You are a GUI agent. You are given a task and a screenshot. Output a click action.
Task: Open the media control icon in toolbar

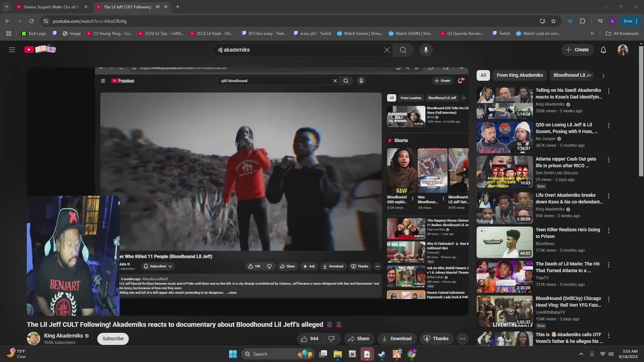point(600,21)
